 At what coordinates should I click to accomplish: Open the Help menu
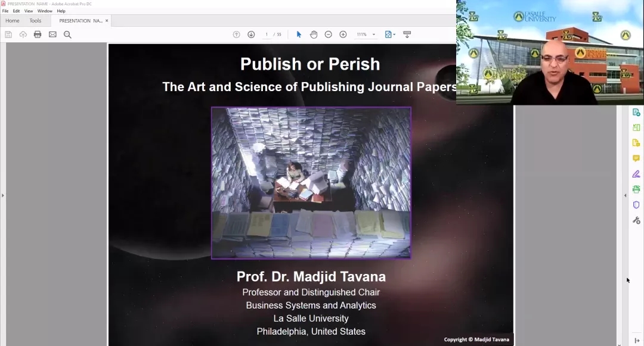[x=61, y=11]
